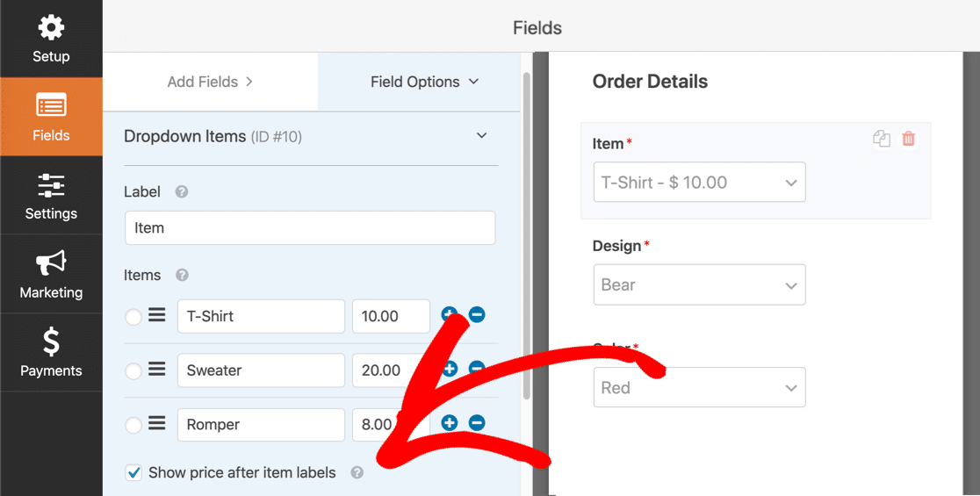Click the Sweater price field 20.00
The height and width of the screenshot is (496, 980).
392,370
